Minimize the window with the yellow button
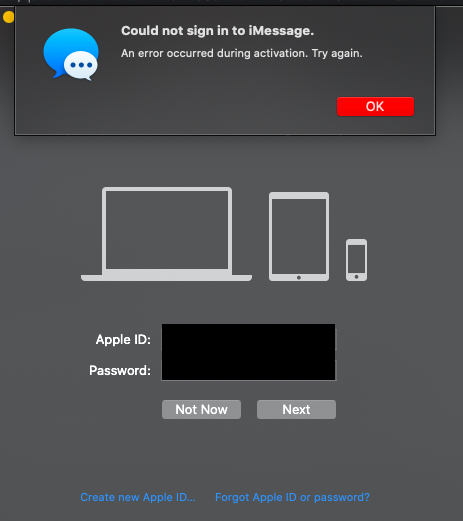463x521 pixels. coord(8,17)
